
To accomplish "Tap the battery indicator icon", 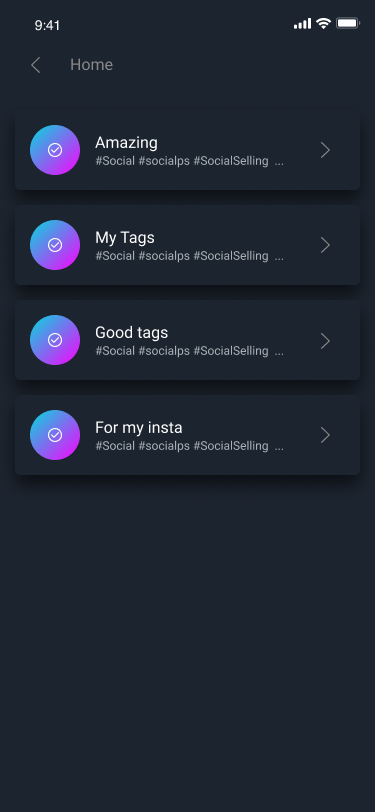I will (x=348, y=23).
